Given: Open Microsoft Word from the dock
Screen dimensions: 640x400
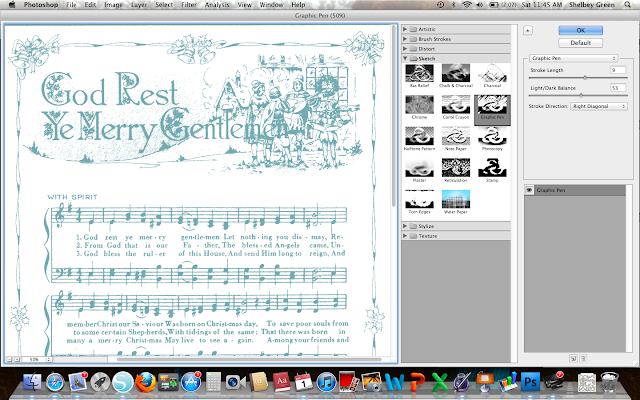Looking at the screenshot, I should [394, 382].
